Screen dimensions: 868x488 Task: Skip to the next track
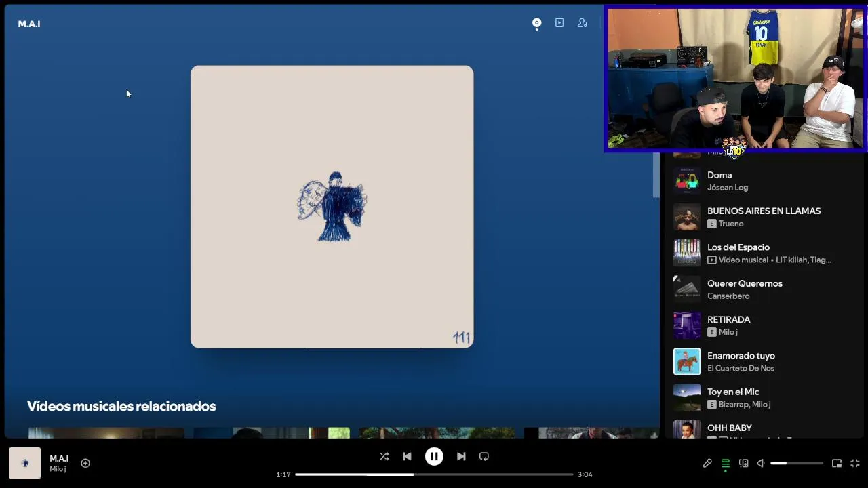click(x=461, y=457)
